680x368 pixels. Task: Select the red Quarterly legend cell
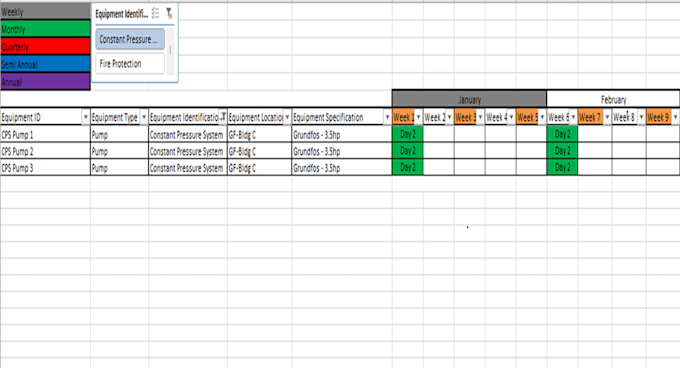tap(46, 46)
